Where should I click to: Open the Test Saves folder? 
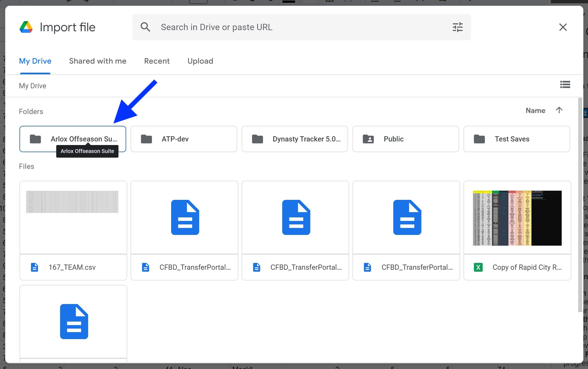[x=516, y=139]
